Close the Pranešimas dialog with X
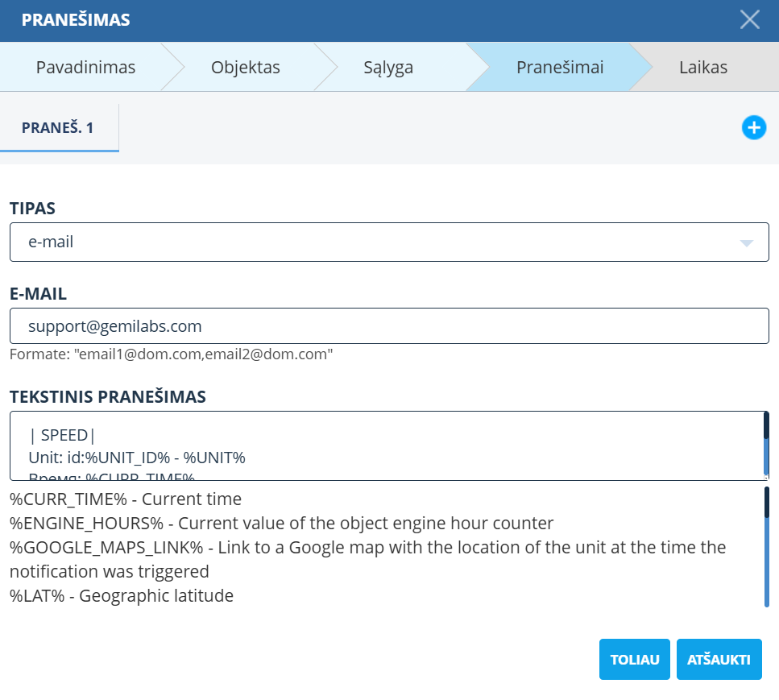 click(x=749, y=20)
